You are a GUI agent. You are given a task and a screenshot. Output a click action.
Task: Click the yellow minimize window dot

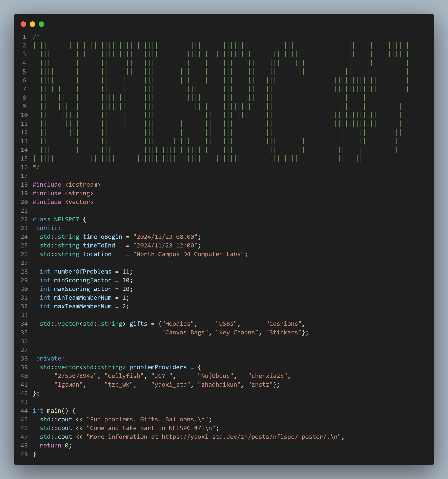click(x=32, y=24)
